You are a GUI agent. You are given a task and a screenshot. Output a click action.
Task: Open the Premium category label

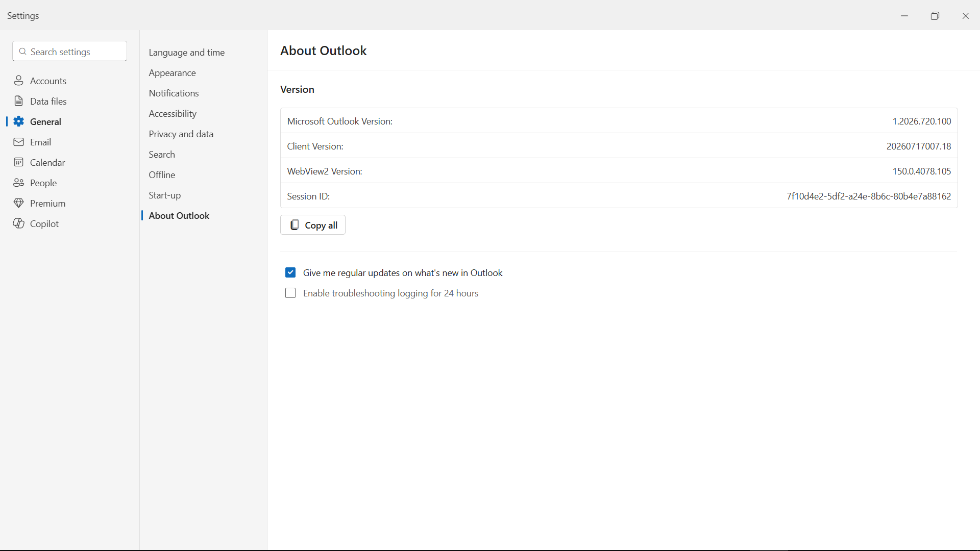(47, 203)
